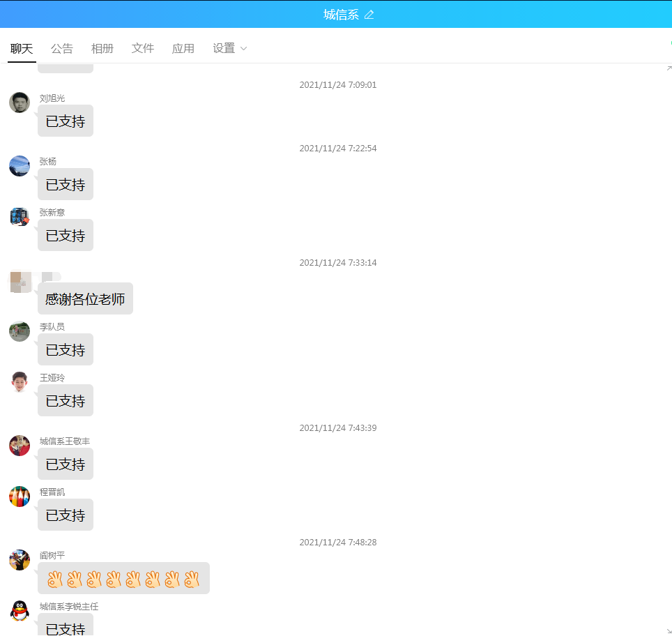Click 王娅玲's avatar image
The image size is (672, 636).
(x=20, y=382)
